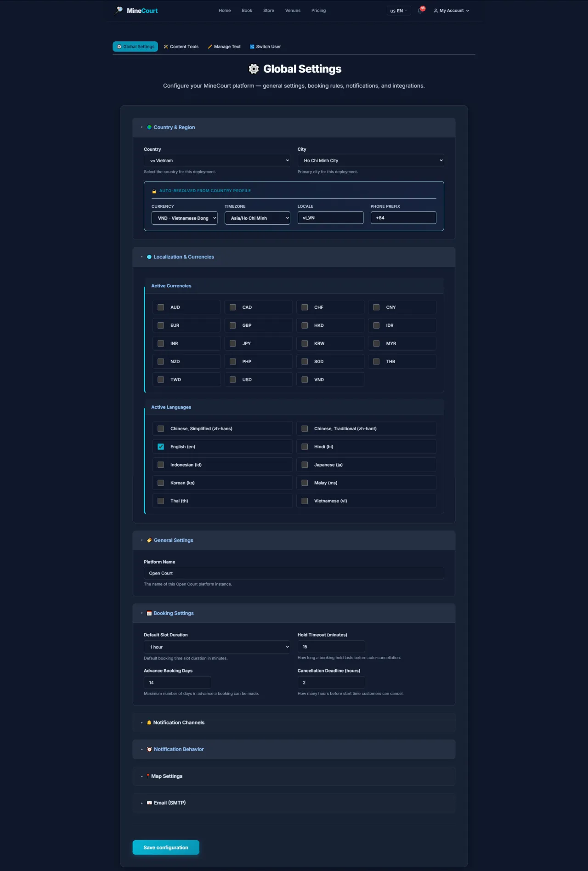Click the Save configuration button
588x871 pixels.
(166, 848)
